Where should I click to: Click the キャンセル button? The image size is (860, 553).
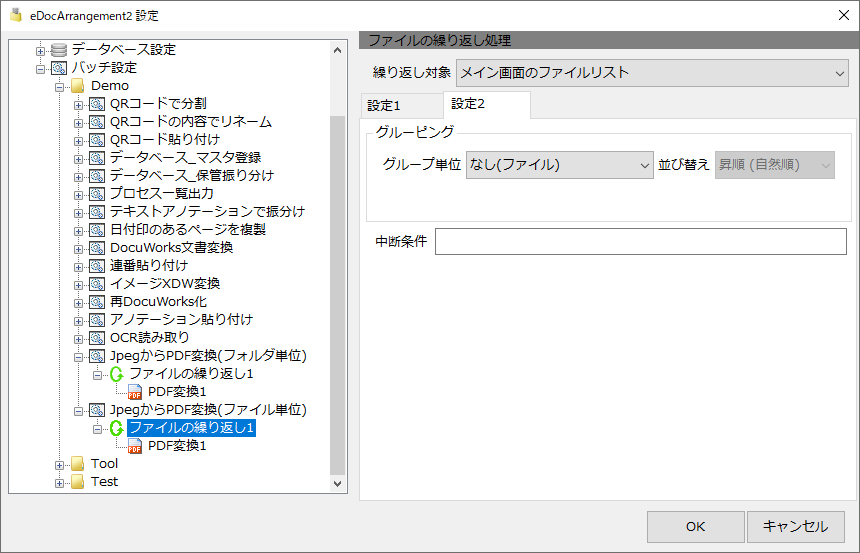tap(795, 527)
